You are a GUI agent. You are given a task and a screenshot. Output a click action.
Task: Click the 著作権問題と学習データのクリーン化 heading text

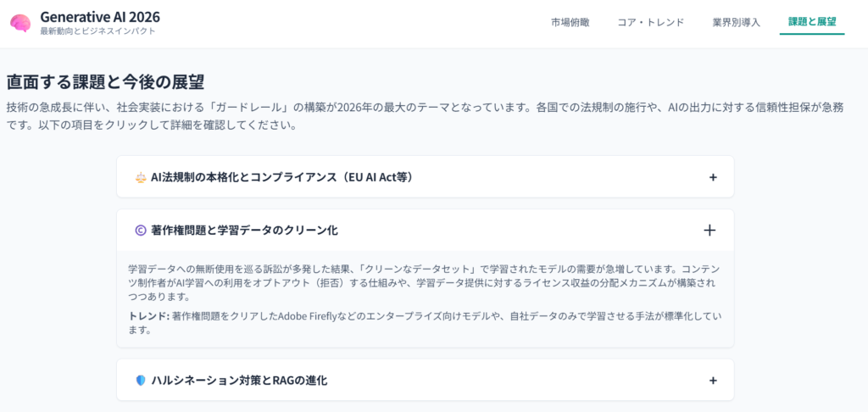coord(245,231)
